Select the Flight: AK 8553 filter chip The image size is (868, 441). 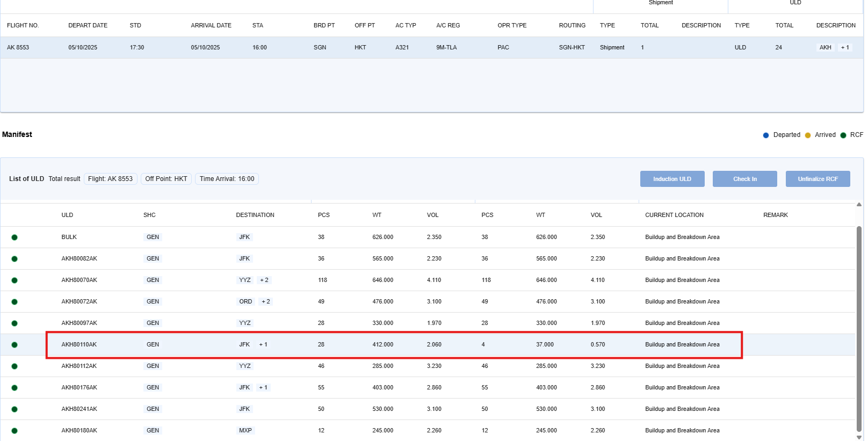tap(110, 179)
